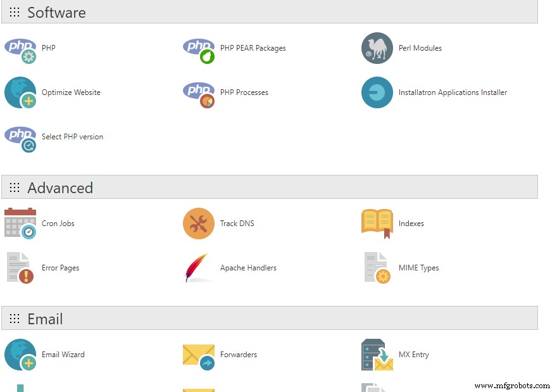The image size is (557, 392).
Task: Click the Email Wizard link
Action: [63, 355]
